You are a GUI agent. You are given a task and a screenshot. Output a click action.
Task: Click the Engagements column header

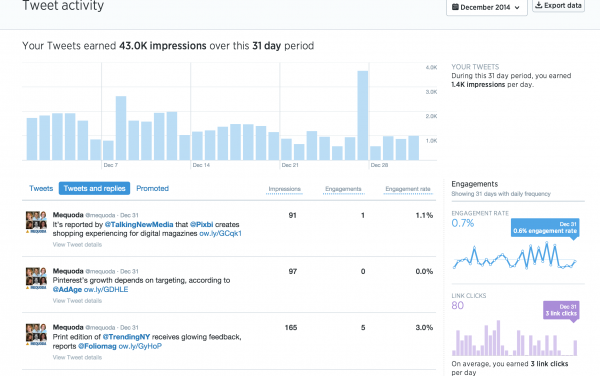(343, 189)
